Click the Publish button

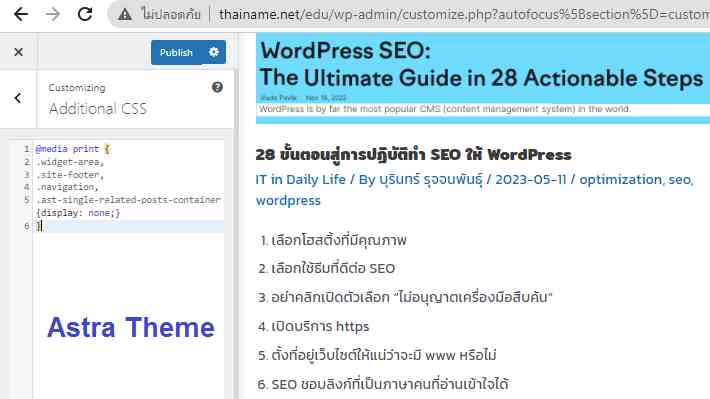(176, 53)
